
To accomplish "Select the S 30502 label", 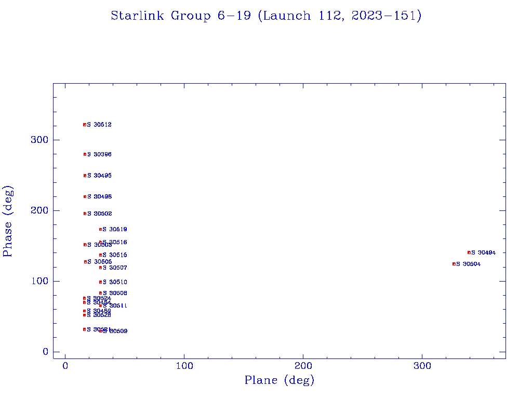I will (x=100, y=214).
